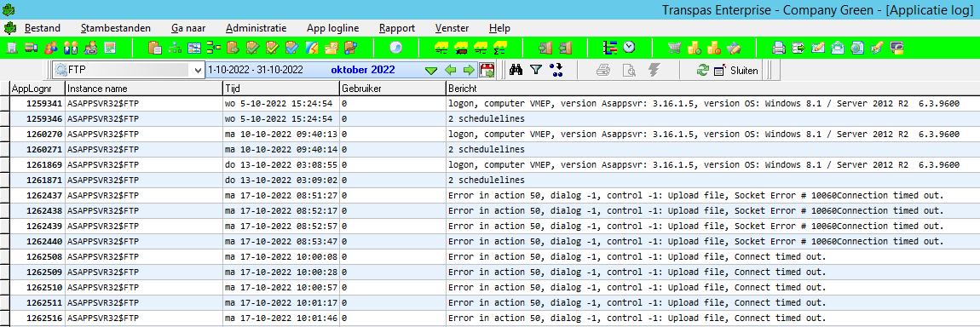
Task: Click the planning board grid icon
Action: pyautogui.click(x=194, y=48)
